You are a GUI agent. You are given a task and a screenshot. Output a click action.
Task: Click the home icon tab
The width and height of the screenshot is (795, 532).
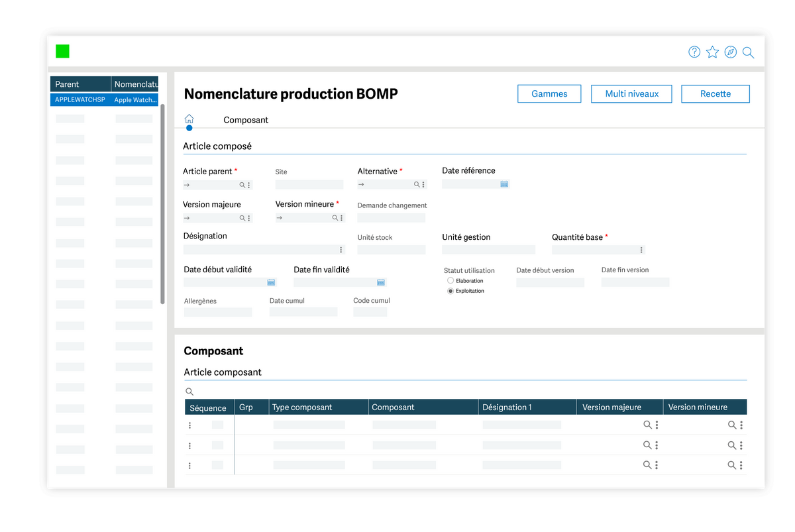pyautogui.click(x=189, y=119)
